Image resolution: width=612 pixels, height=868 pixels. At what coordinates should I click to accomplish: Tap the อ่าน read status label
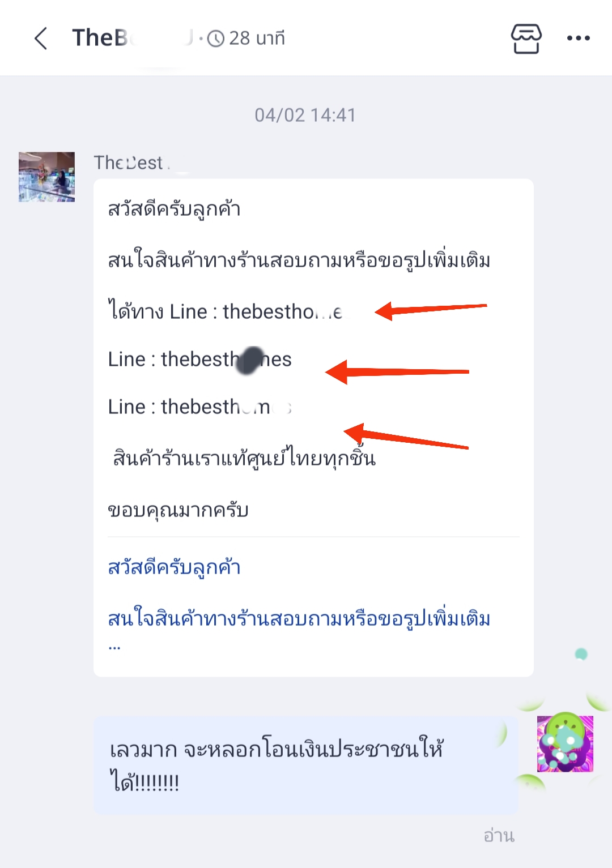pyautogui.click(x=499, y=835)
